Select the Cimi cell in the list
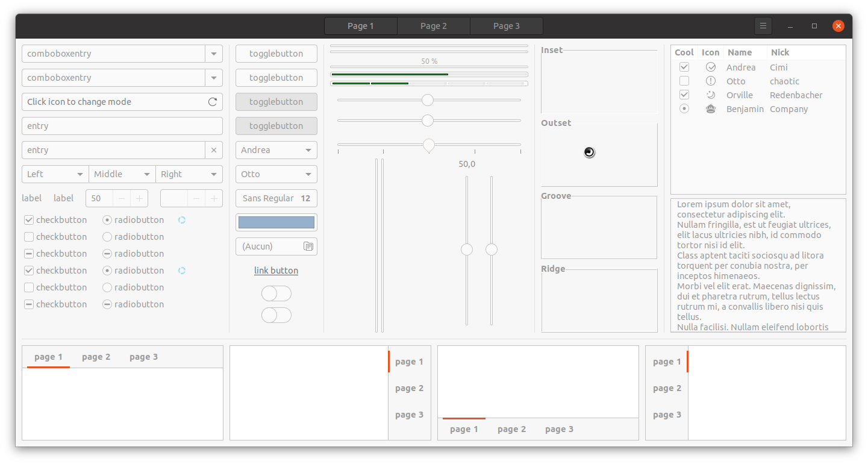The height and width of the screenshot is (464, 868). (779, 67)
